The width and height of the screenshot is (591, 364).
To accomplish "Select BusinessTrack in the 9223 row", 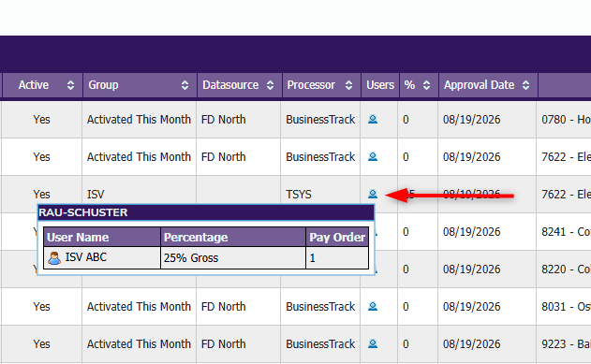I will click(x=320, y=343).
